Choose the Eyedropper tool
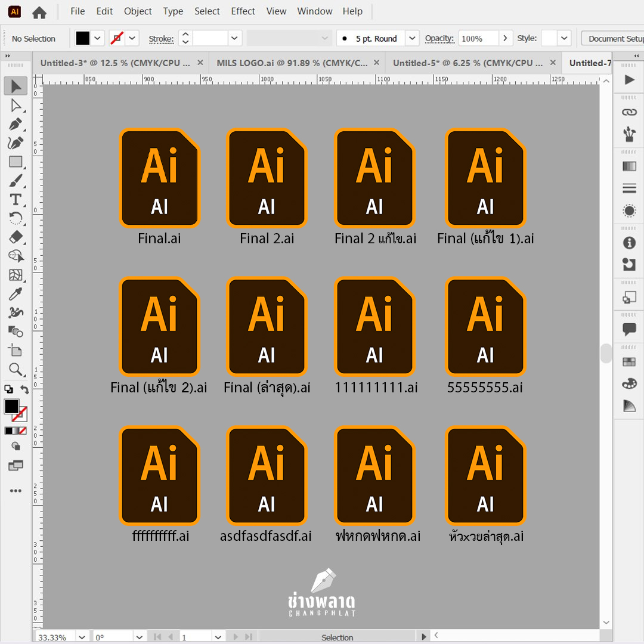The image size is (644, 644). pos(16,293)
